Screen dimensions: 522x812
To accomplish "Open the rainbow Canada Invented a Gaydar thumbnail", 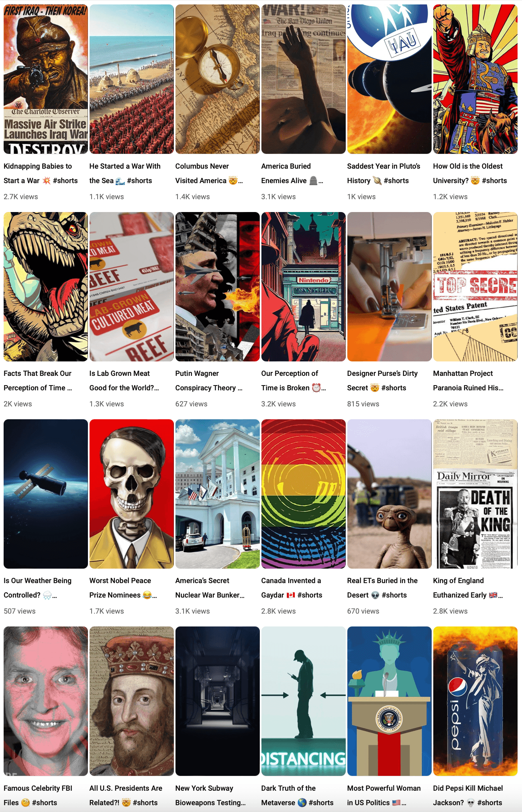I will tap(304, 494).
